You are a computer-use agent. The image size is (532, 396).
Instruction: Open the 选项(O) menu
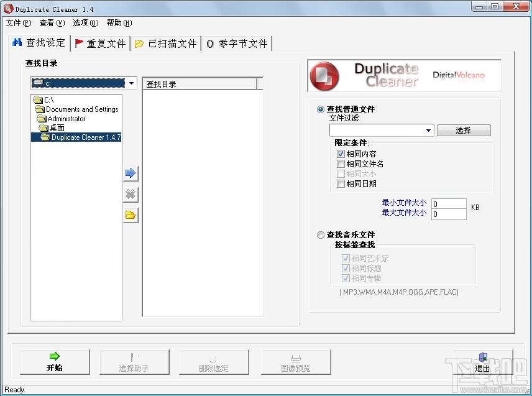(x=86, y=23)
